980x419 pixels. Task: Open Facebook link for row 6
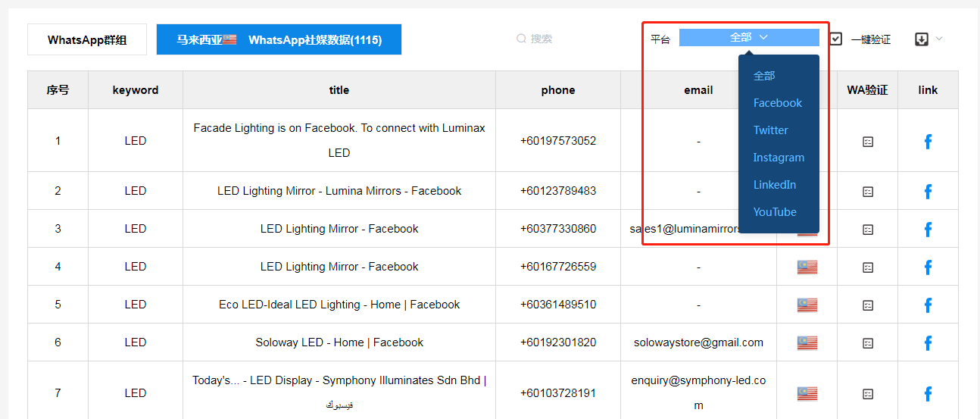[928, 343]
